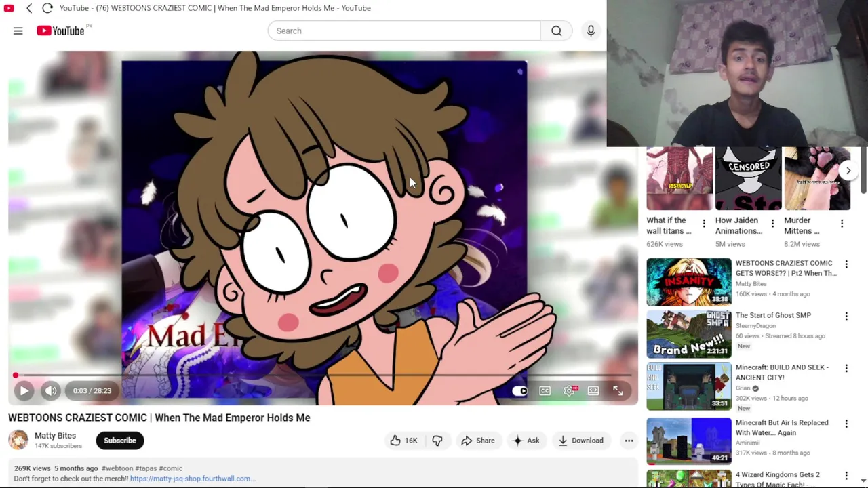Click the #comic hashtag
Image resolution: width=868 pixels, height=488 pixels.
pos(171,468)
